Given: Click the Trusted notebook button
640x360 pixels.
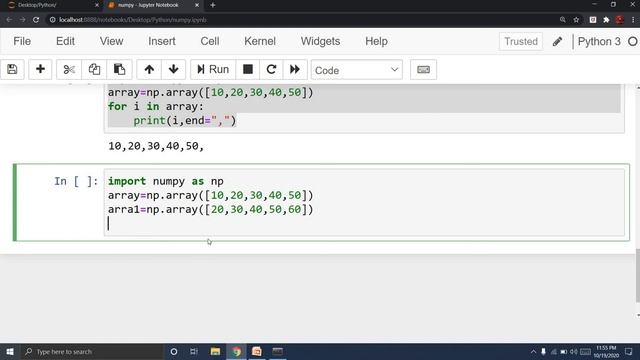Looking at the screenshot, I should 521,41.
